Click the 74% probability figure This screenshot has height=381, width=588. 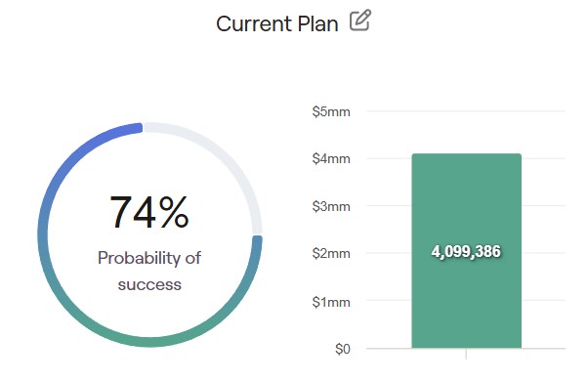click(x=149, y=212)
